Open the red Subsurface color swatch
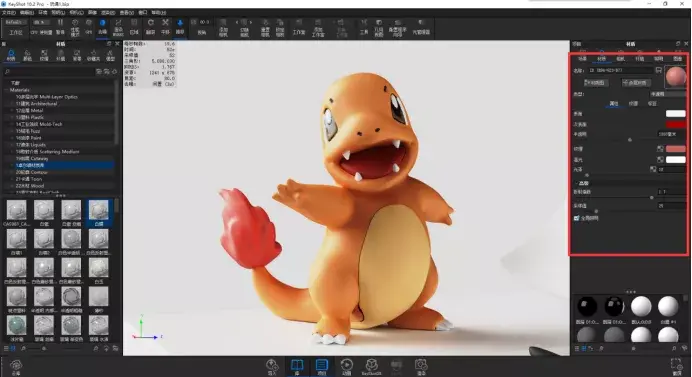This screenshot has height=377, width=692. coord(675,124)
